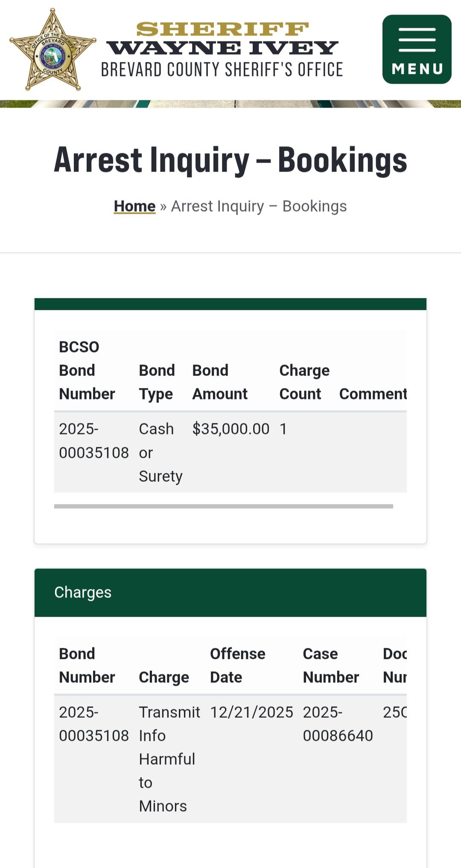Click the Bond Type column header
This screenshot has width=461, height=868.
pos(157,382)
